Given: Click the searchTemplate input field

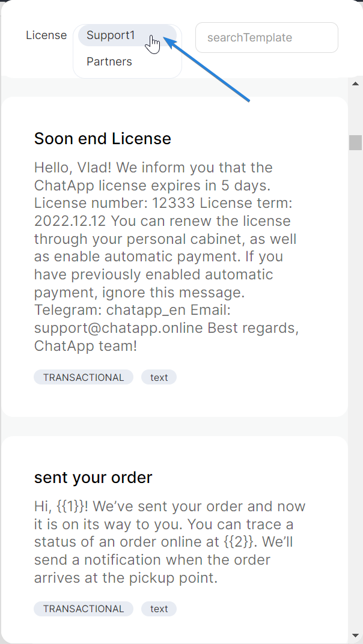Looking at the screenshot, I should point(266,37).
